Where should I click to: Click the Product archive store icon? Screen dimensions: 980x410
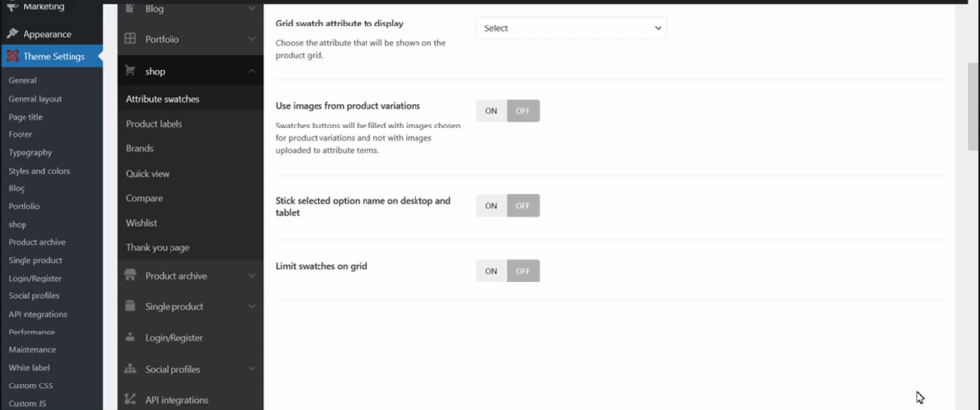coord(130,276)
